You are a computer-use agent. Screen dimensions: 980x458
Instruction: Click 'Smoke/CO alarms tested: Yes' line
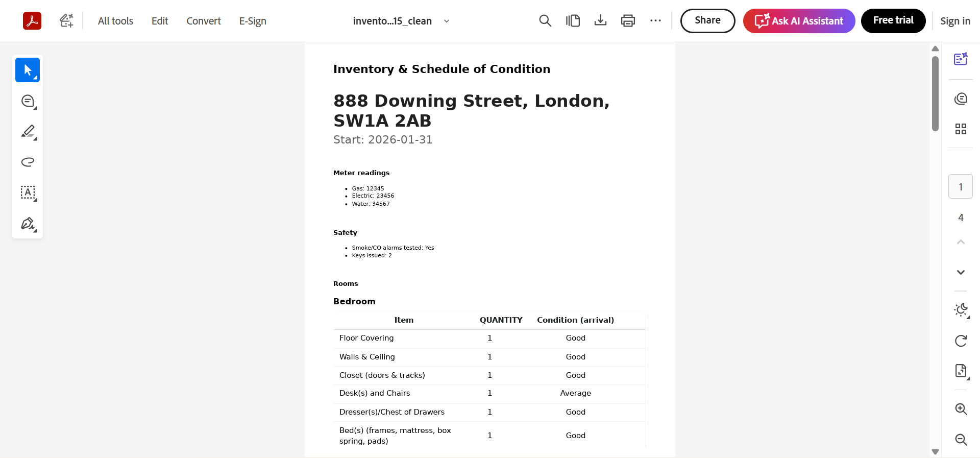point(393,248)
